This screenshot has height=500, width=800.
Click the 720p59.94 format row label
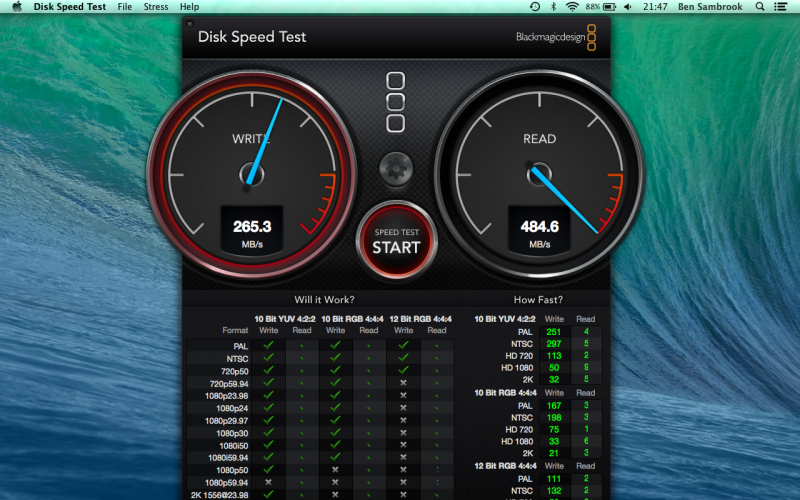click(229, 384)
